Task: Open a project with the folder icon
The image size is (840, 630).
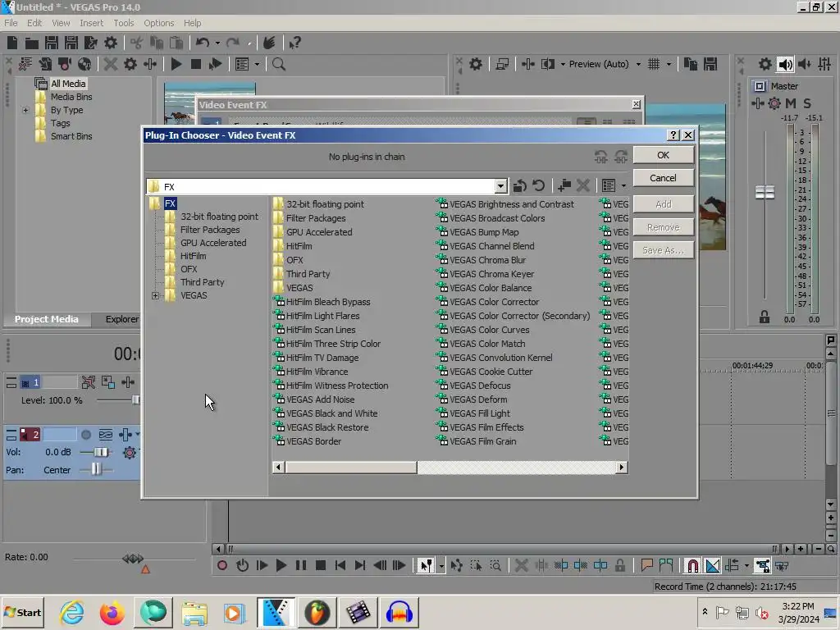Action: pyautogui.click(x=32, y=43)
